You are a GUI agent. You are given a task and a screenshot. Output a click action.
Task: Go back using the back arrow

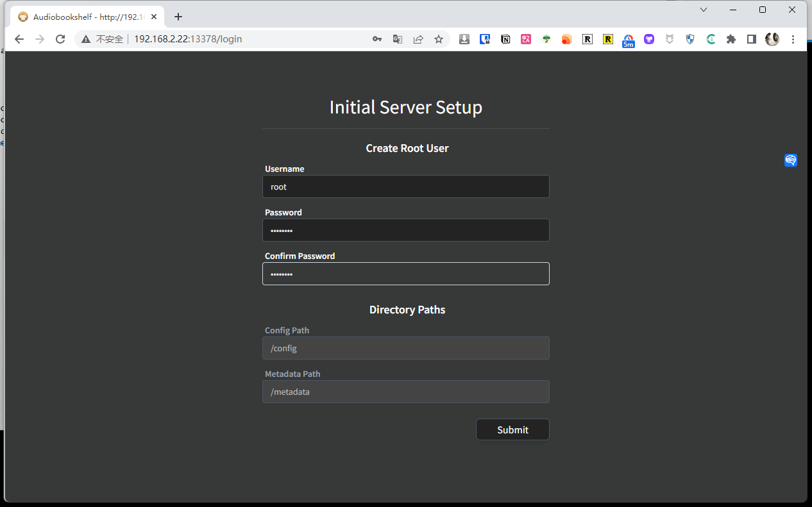pyautogui.click(x=19, y=39)
